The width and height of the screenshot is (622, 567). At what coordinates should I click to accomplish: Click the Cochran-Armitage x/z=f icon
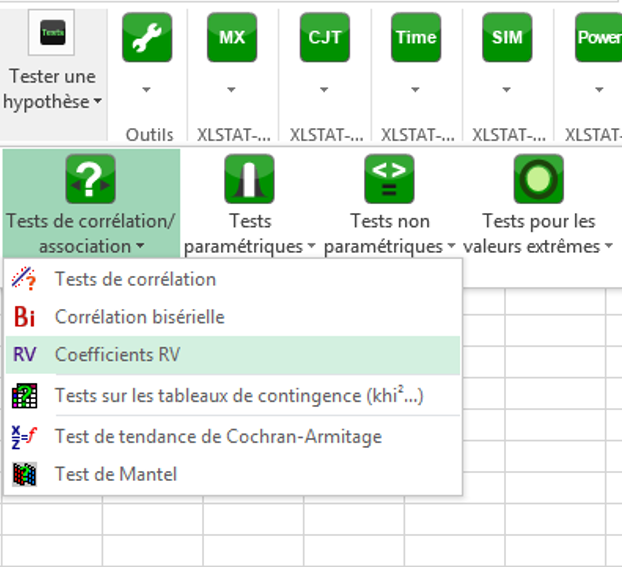(24, 437)
